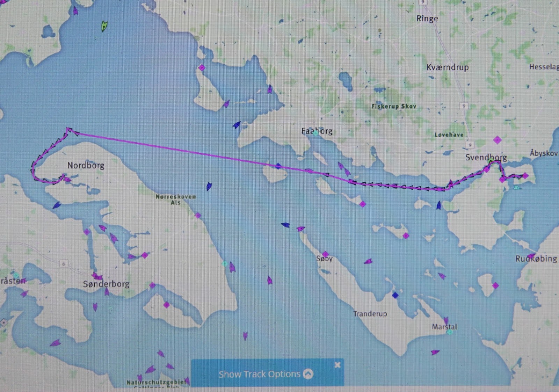559x392 pixels.
Task: Click the Nordborg town label
Action: pyautogui.click(x=86, y=165)
